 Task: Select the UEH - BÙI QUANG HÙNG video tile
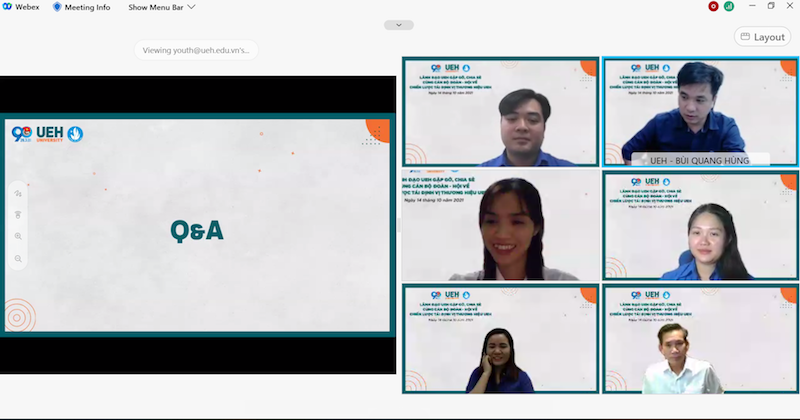pyautogui.click(x=701, y=112)
